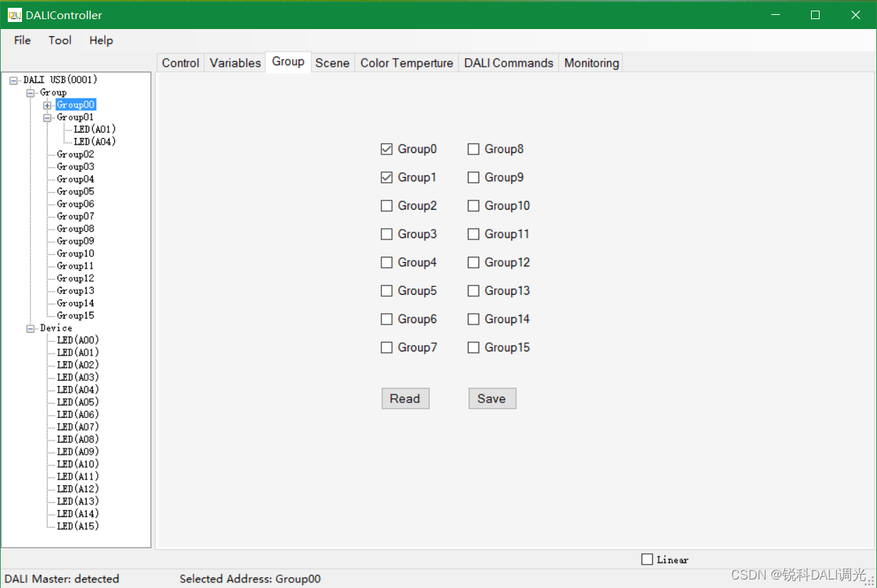877x588 pixels.
Task: Toggle the Group5 checkbox
Action: 386,291
